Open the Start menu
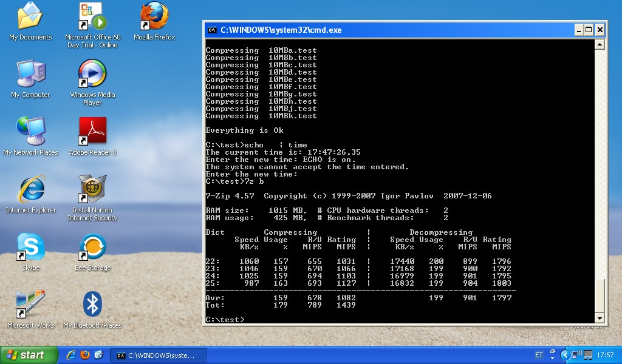 tap(29, 355)
